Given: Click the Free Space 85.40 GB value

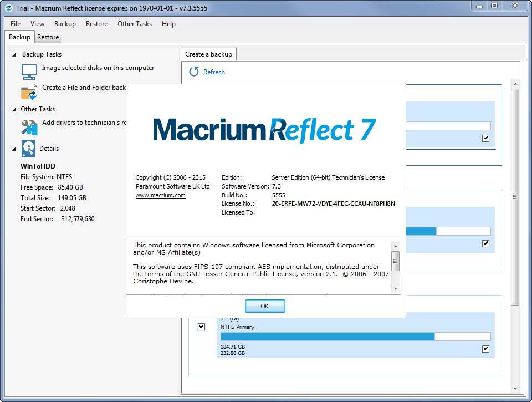Looking at the screenshot, I should (70, 187).
